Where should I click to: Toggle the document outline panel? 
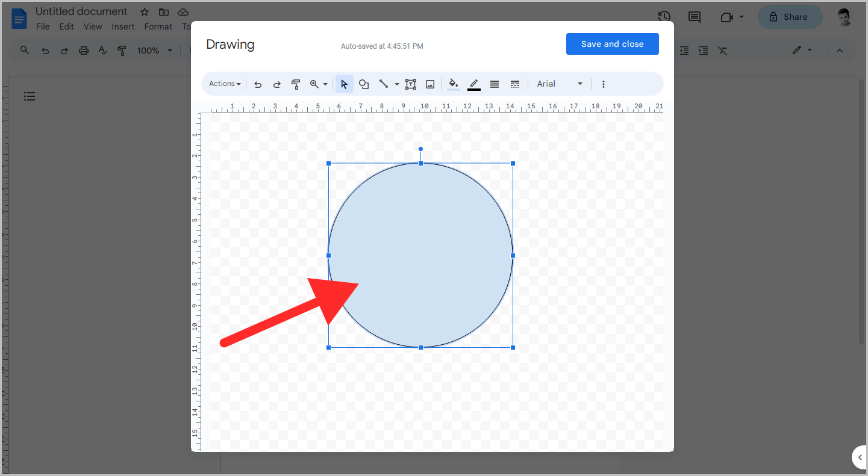[x=29, y=96]
